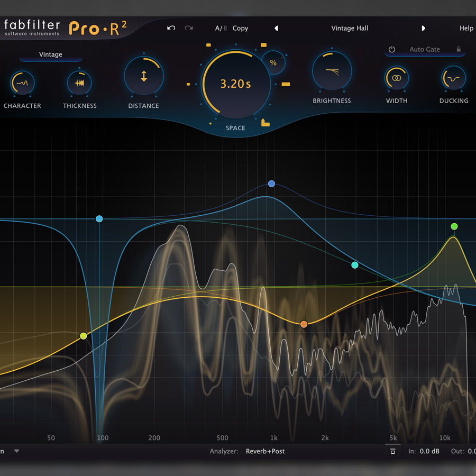Image resolution: width=476 pixels, height=476 pixels.
Task: Click the Distance knob
Action: (144, 76)
